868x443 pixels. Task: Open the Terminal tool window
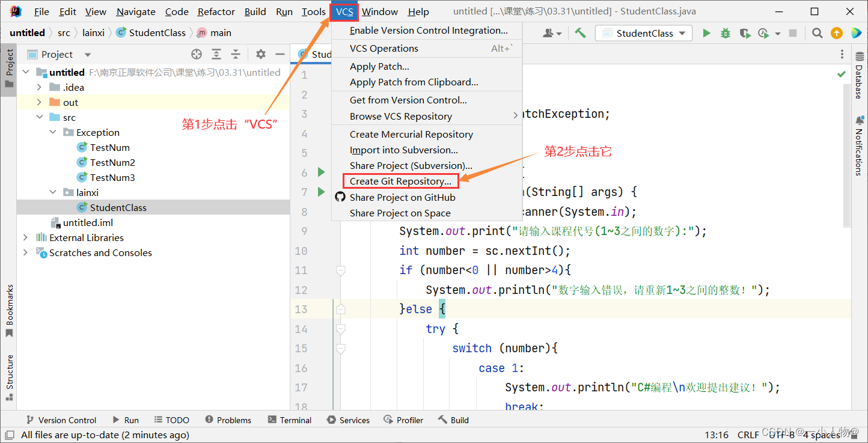pyautogui.click(x=290, y=420)
